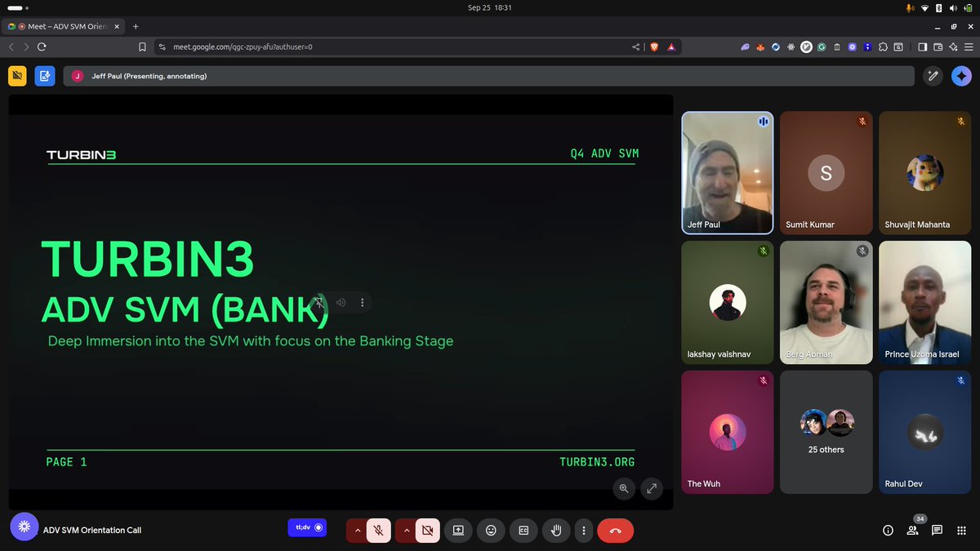
Task: Open system volume indicator in top bar
Action: coord(953,8)
